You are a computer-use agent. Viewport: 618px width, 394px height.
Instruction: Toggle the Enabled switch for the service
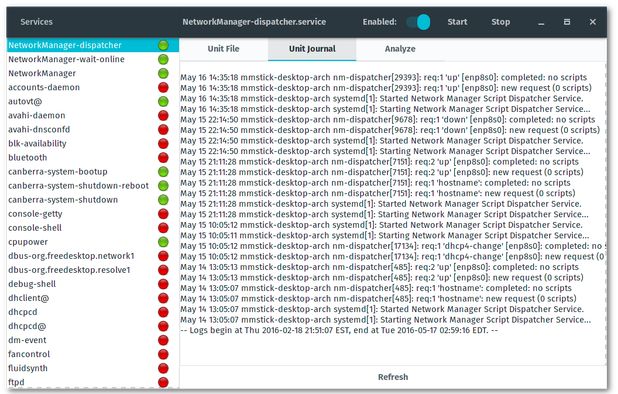pyautogui.click(x=418, y=22)
